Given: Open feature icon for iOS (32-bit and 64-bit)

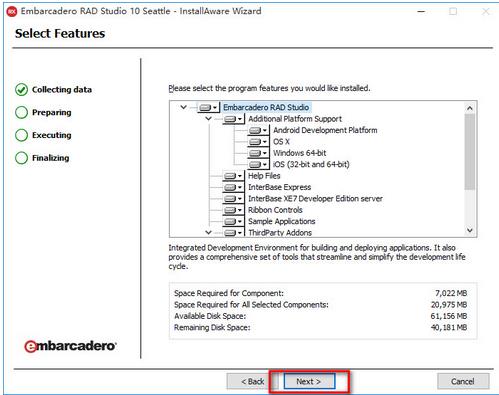Looking at the screenshot, I should pyautogui.click(x=258, y=164).
